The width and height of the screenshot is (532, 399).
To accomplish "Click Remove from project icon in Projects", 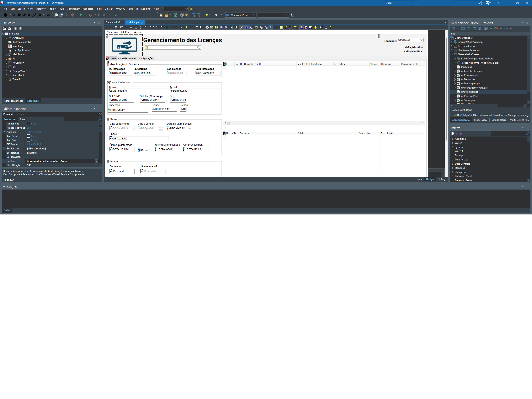I will coord(468,29).
